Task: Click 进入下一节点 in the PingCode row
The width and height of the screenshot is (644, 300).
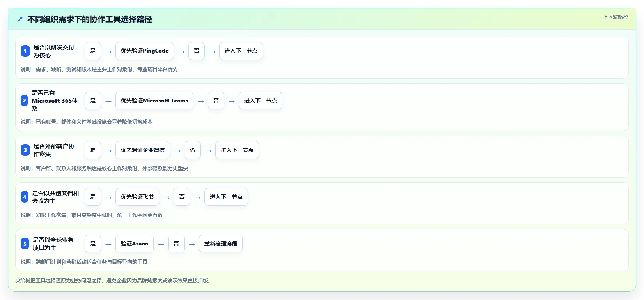Action: (x=241, y=51)
